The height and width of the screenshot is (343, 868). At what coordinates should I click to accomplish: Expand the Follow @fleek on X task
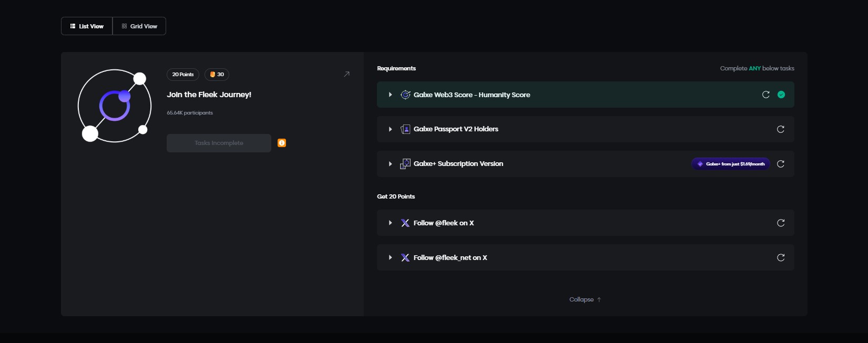[390, 223]
